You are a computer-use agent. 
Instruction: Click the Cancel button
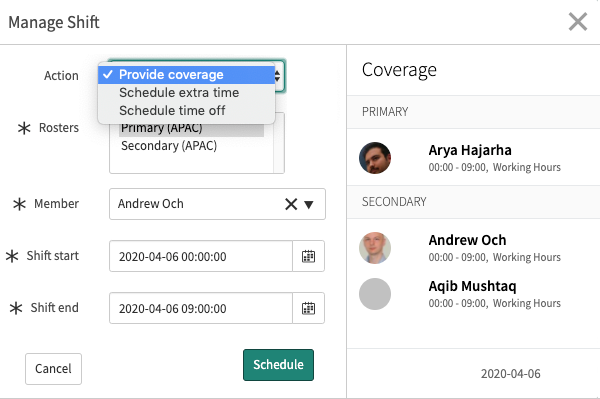pyautogui.click(x=53, y=369)
